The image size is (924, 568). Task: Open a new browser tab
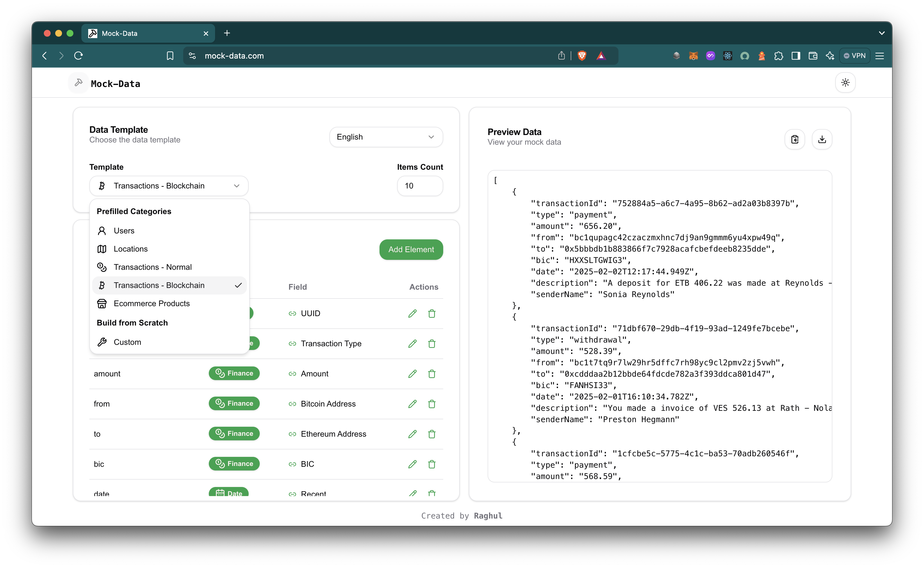coord(227,34)
